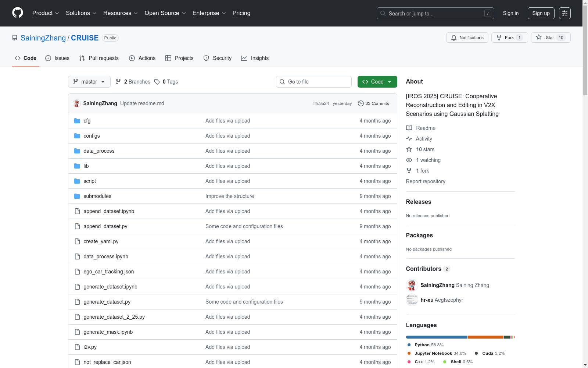The width and height of the screenshot is (588, 368).
Task: Open hr-xu contributor avatar
Action: 412,300
